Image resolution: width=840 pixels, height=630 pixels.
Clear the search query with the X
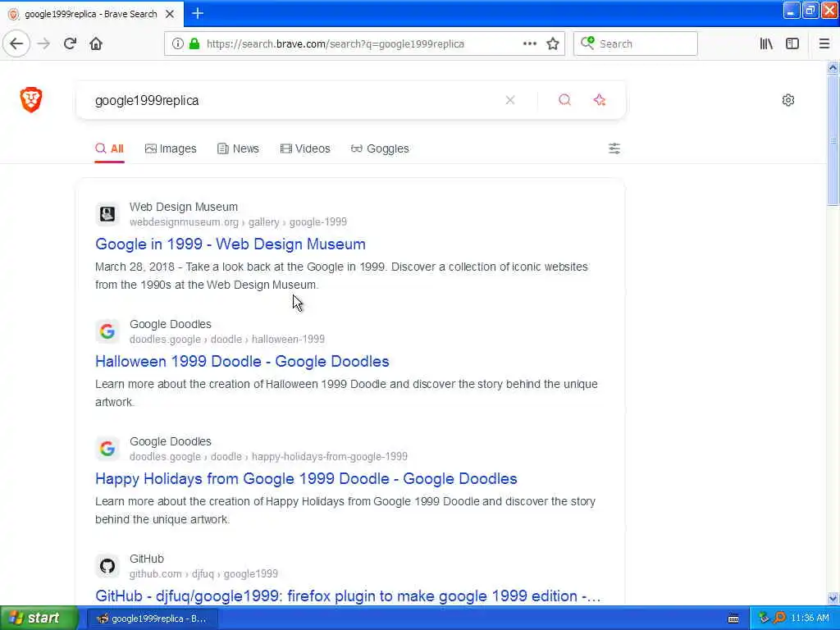510,100
